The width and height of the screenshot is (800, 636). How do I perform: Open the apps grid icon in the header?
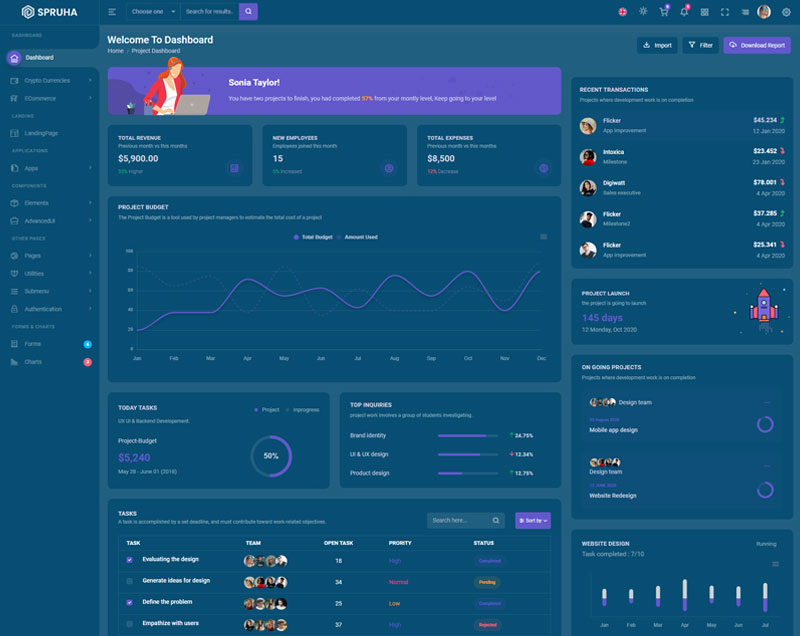pyautogui.click(x=705, y=12)
